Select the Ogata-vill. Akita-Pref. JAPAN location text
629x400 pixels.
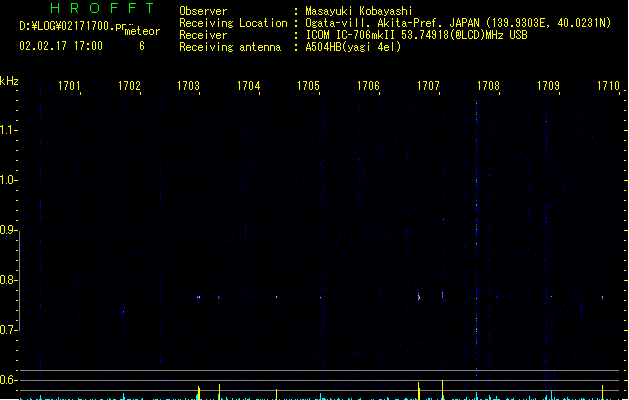(x=458, y=23)
